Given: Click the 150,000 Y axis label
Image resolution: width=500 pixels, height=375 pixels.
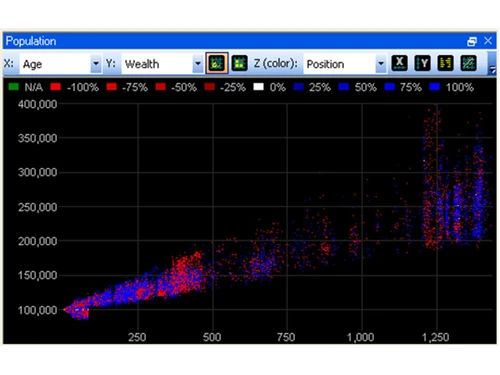Looking at the screenshot, I should pyautogui.click(x=37, y=275).
